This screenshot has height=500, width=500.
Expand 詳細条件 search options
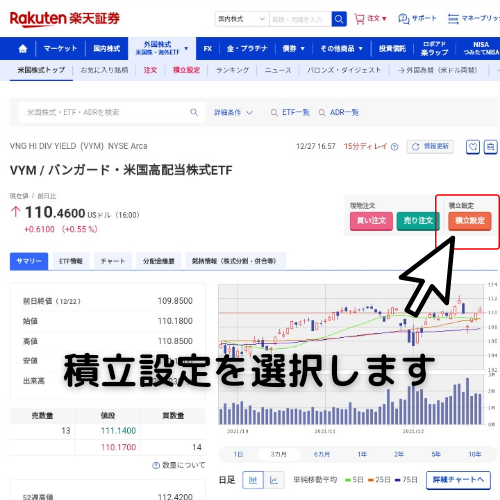233,113
